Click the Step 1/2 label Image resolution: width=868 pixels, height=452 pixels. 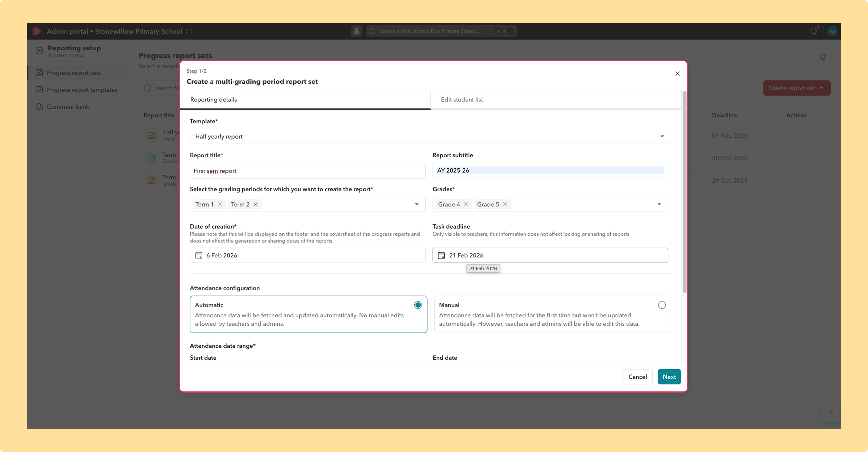(197, 71)
